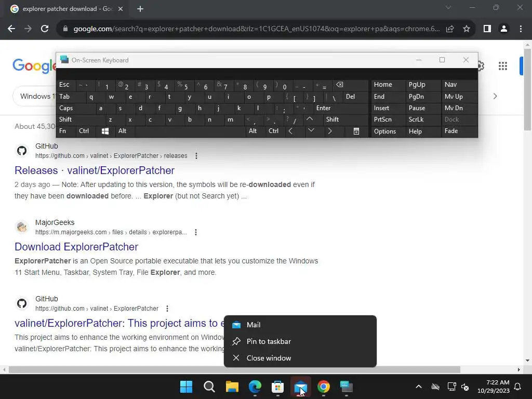
Task: Click the Chrome address bar URL
Action: pos(257,29)
